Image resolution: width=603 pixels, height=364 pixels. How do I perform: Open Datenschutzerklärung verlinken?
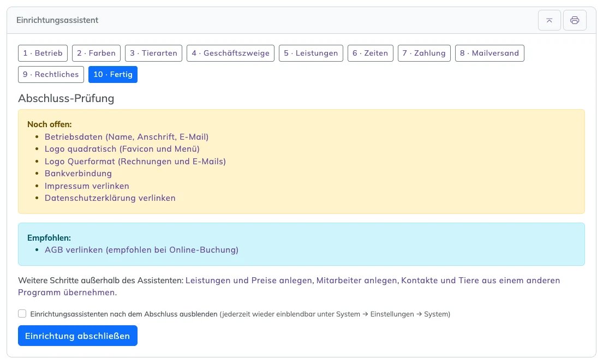tap(110, 198)
